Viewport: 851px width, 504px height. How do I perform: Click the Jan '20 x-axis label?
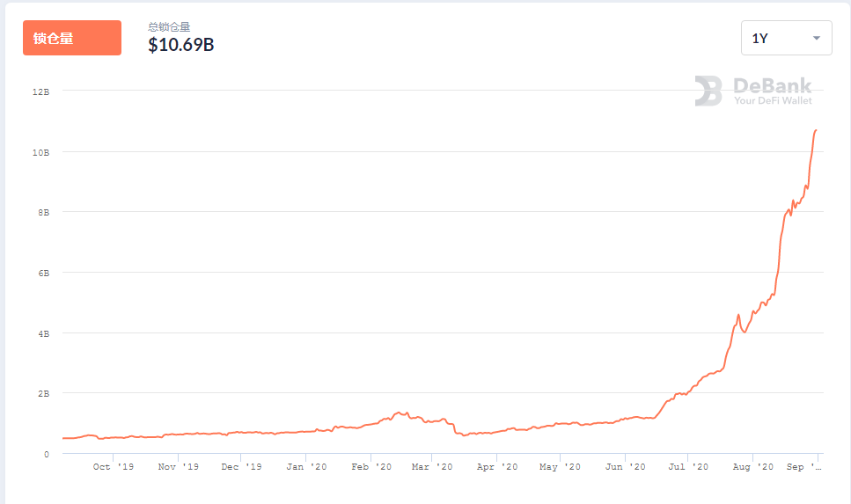[306, 467]
